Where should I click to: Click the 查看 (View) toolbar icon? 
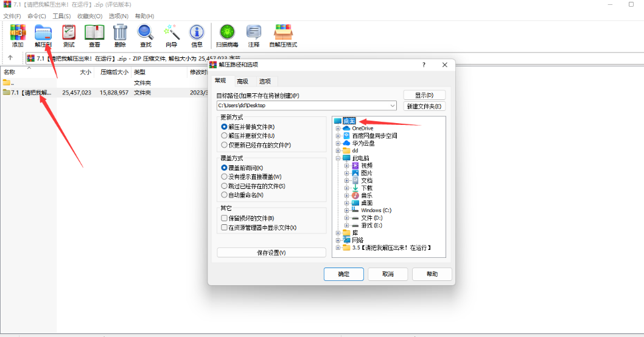click(94, 36)
